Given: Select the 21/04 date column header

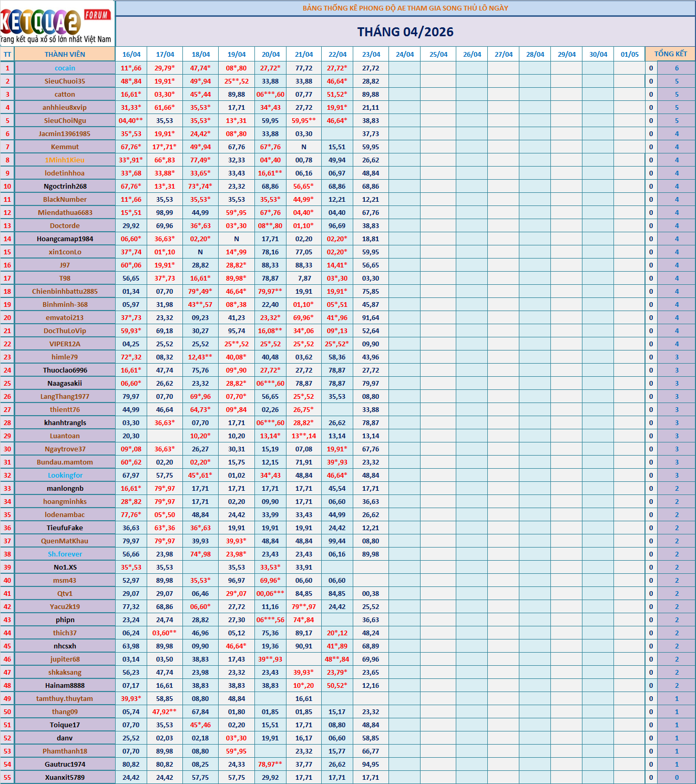Looking at the screenshot, I should [x=304, y=54].
